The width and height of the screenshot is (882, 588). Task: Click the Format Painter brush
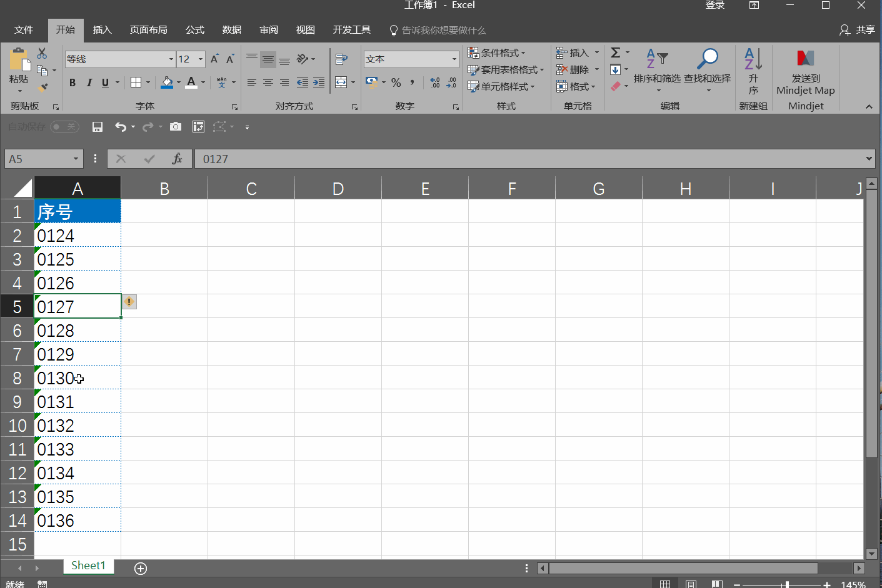point(43,87)
